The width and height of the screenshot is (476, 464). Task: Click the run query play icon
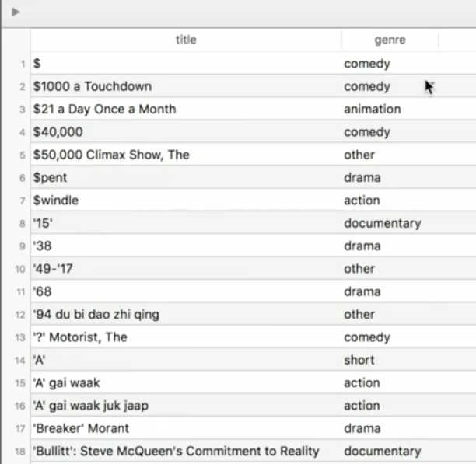click(16, 12)
